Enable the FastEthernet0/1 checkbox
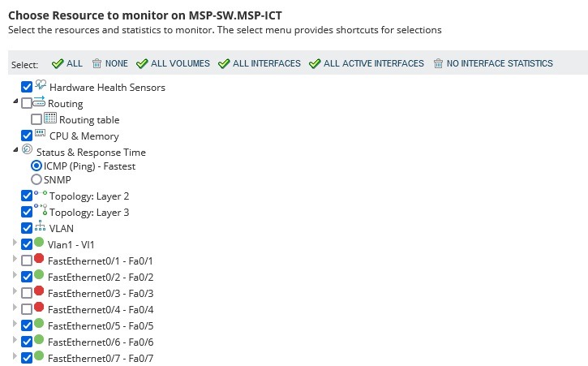The image size is (588, 366). (27, 261)
